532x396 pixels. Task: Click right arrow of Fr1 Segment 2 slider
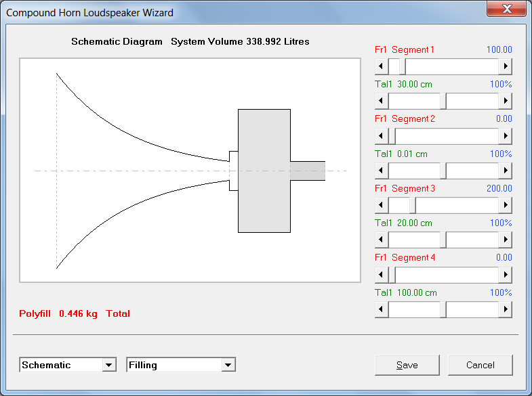(x=505, y=135)
